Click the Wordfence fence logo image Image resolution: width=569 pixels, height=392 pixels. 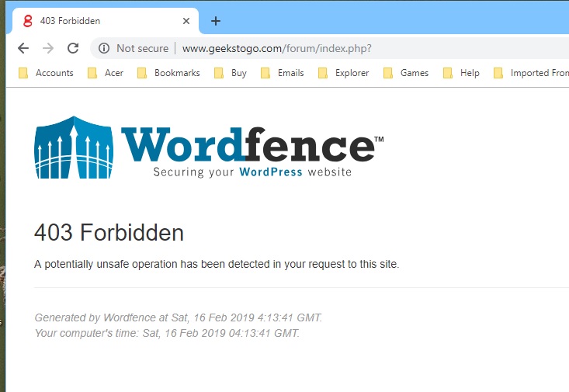click(x=74, y=147)
